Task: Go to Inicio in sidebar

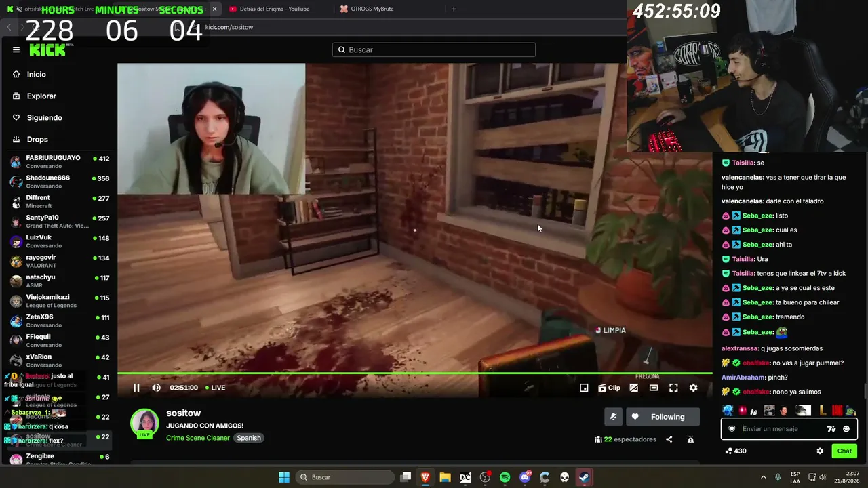Action: pyautogui.click(x=37, y=75)
